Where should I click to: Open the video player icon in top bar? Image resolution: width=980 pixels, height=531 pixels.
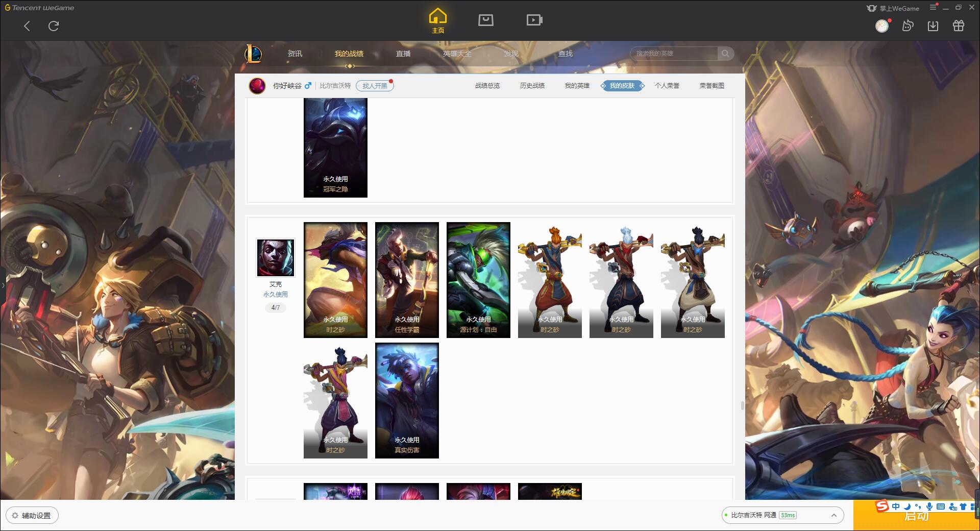534,20
